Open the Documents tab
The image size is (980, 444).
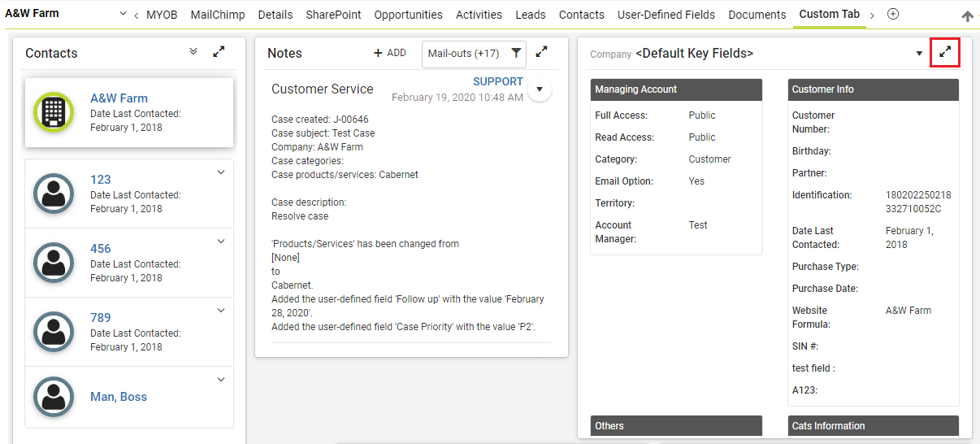(x=757, y=15)
